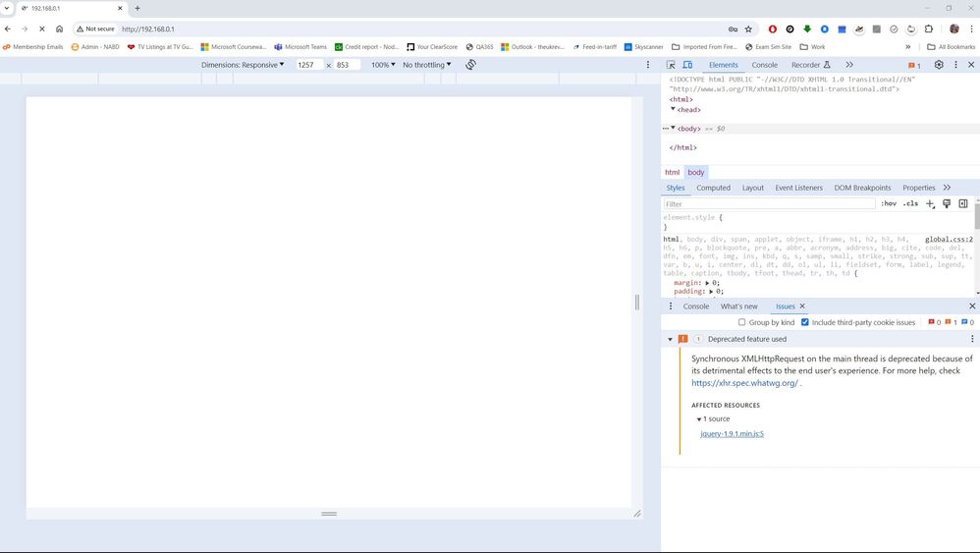This screenshot has width=980, height=553.
Task: Switch to the Recorder panel tab
Action: click(x=811, y=65)
